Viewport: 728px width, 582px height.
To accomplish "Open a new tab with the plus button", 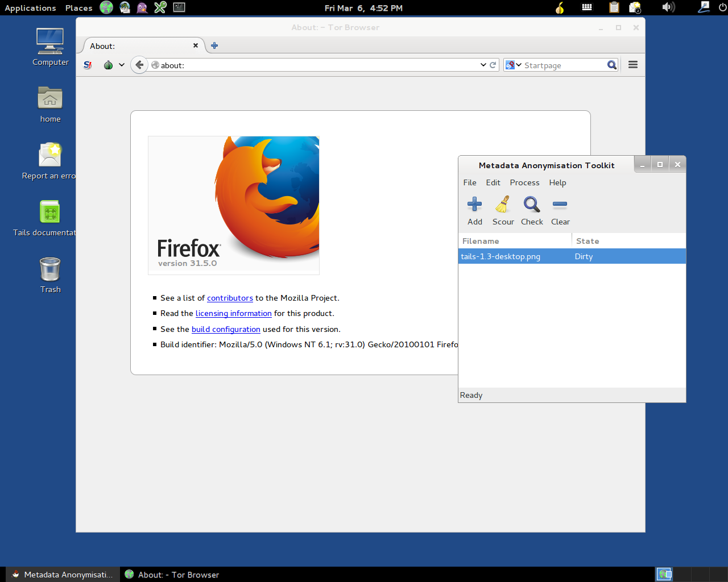I will 214,45.
